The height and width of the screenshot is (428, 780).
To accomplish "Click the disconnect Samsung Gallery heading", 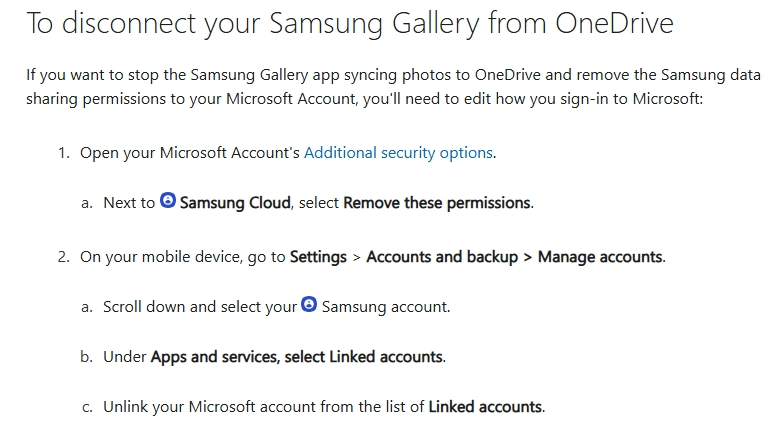I will (x=350, y=24).
